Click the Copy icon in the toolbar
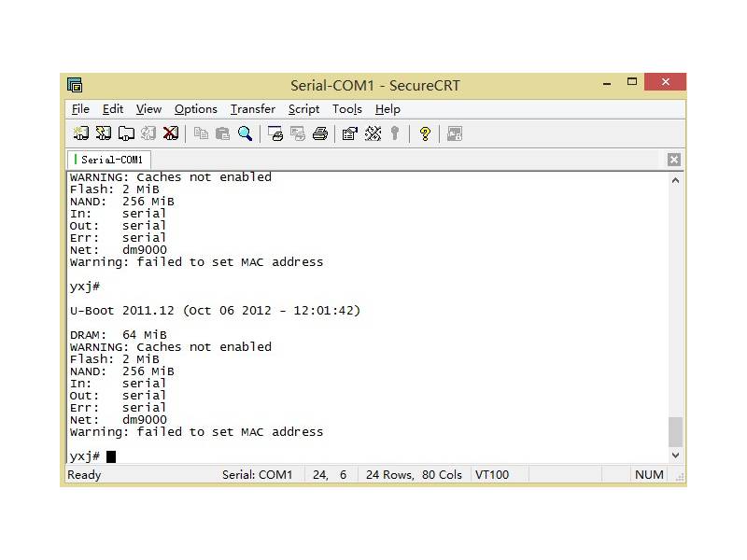Screen dimensions: 747x560 201,133
